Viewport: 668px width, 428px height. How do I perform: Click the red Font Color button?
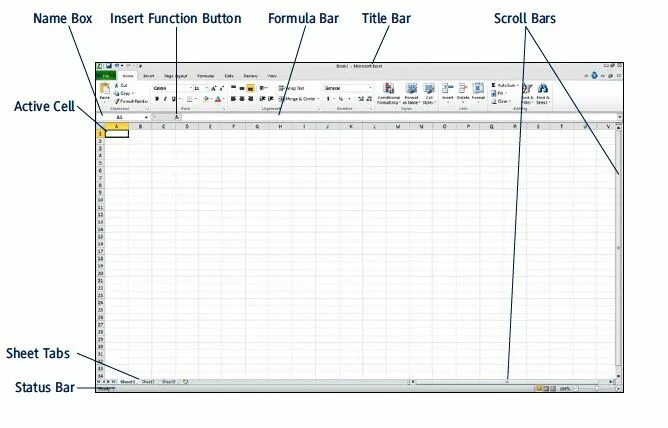pyautogui.click(x=218, y=99)
